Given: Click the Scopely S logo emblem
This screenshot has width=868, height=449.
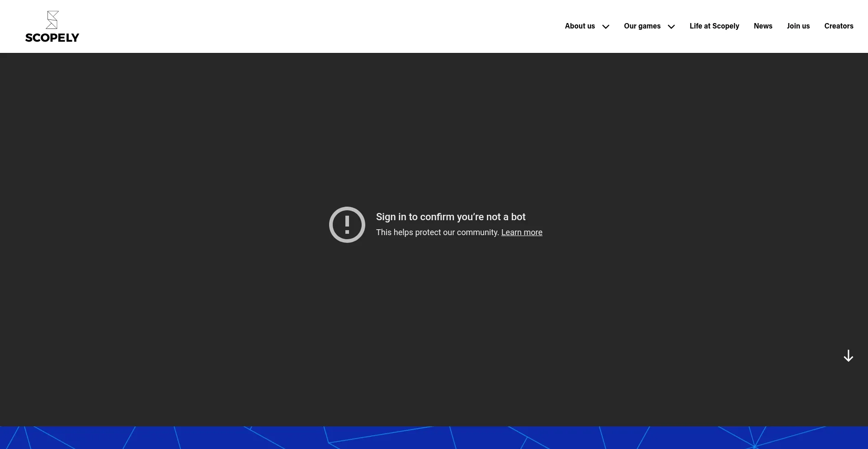Looking at the screenshot, I should tap(52, 20).
